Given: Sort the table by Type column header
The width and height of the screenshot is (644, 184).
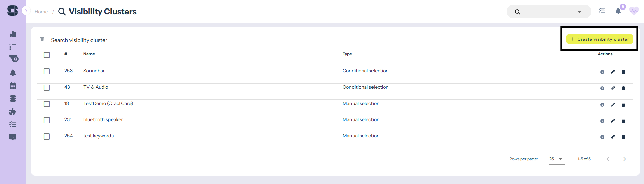Looking at the screenshot, I should point(347,54).
